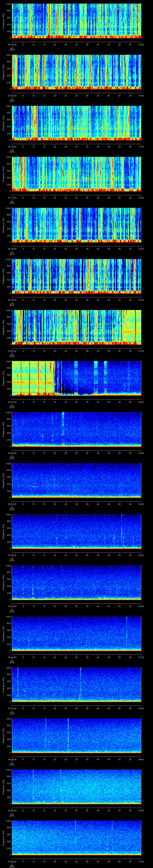Viewport: 153px width, 868px height.
Task: Click the 27:00 end-time label
Action: [141, 657]
